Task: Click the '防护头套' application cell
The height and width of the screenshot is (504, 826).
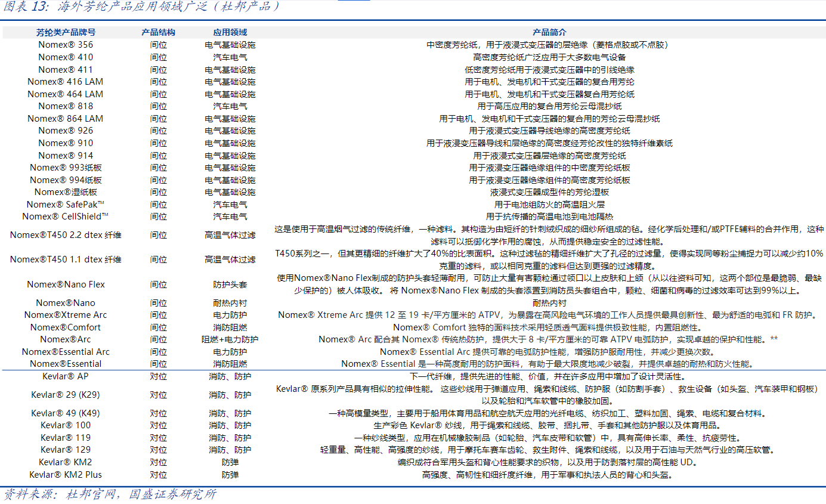Action: tap(230, 285)
